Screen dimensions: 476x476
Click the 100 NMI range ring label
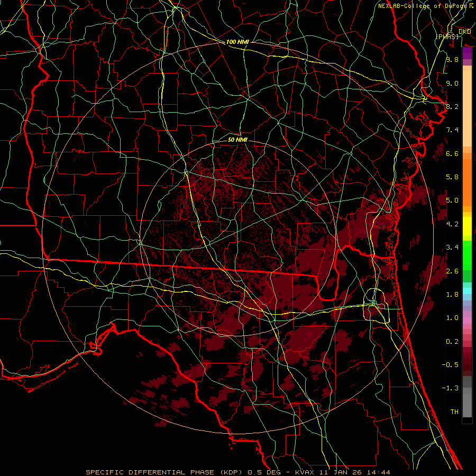[236, 42]
